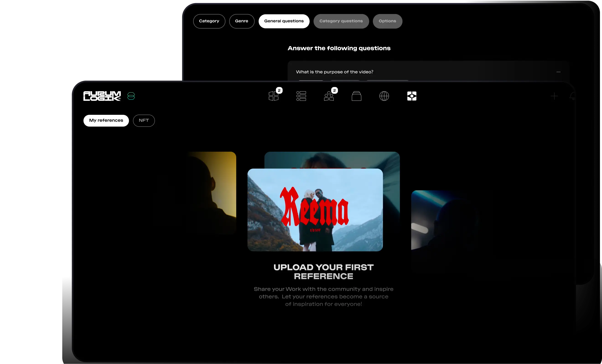Click 'What is the purpose of the video?' text

coord(335,72)
